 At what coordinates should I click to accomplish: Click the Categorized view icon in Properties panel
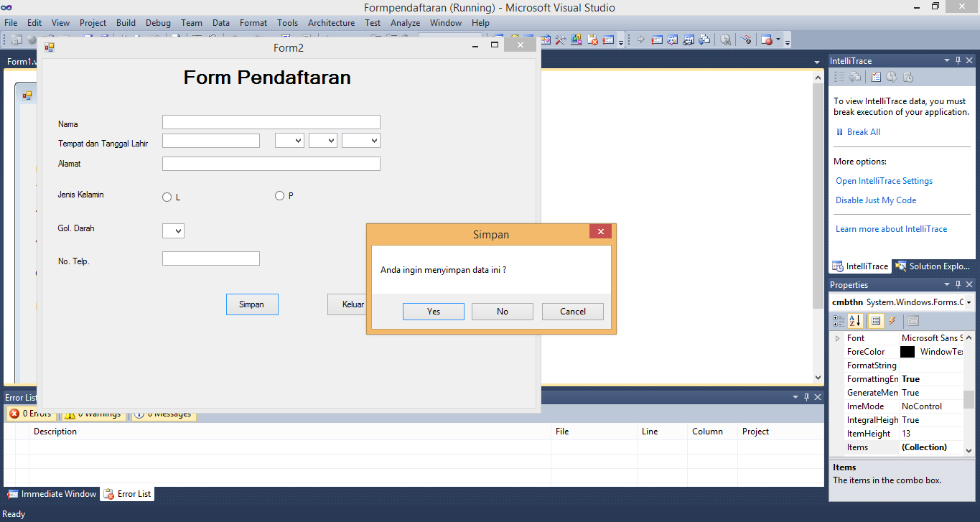[x=839, y=320]
